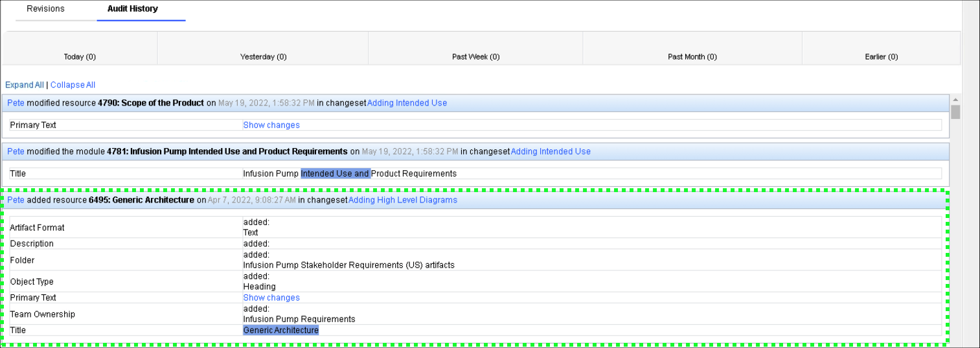This screenshot has width=980, height=348.
Task: Select the Audit History tab
Action: 132,9
